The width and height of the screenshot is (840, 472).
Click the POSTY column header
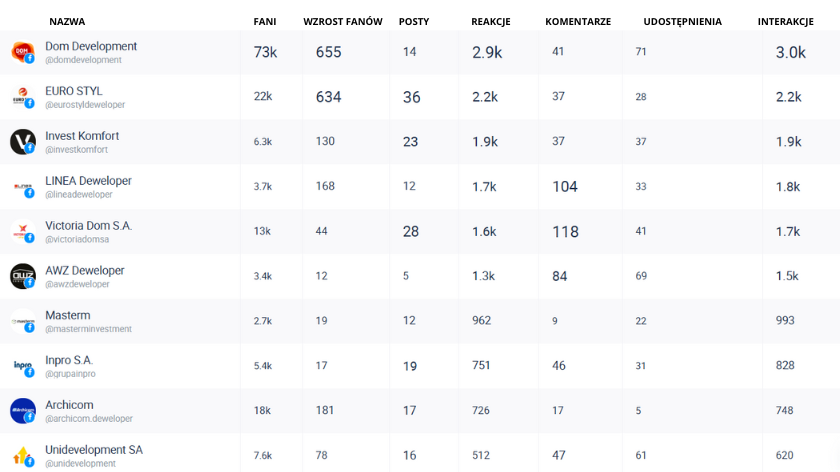coord(414,21)
